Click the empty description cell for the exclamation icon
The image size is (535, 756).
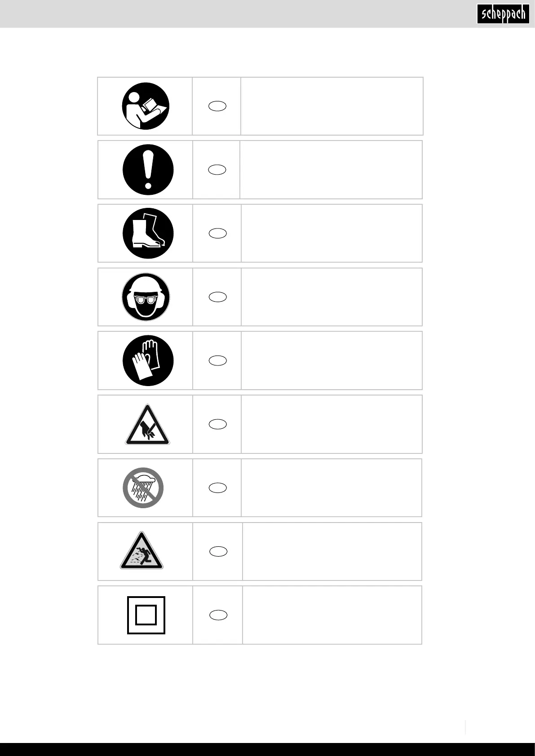point(331,170)
